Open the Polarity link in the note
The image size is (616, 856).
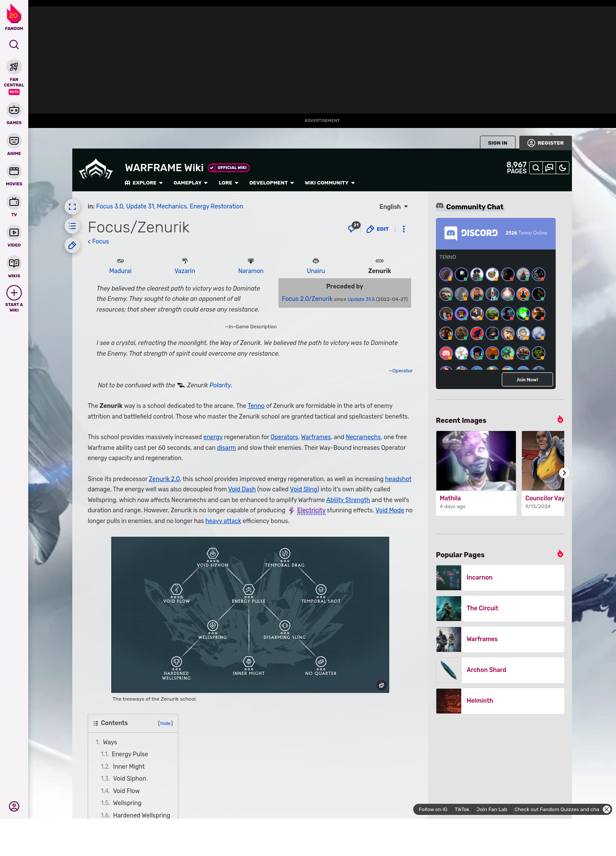220,385
